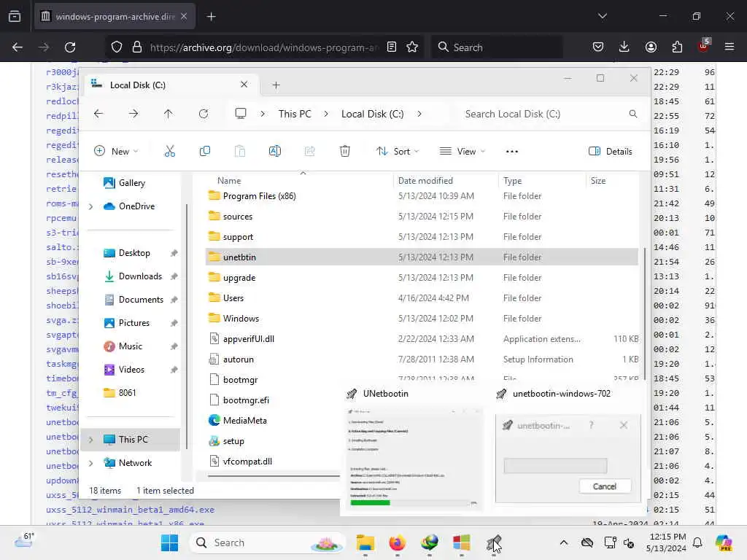This screenshot has height=560, width=747.
Task: Toggle the Details pane button
Action: click(x=611, y=152)
